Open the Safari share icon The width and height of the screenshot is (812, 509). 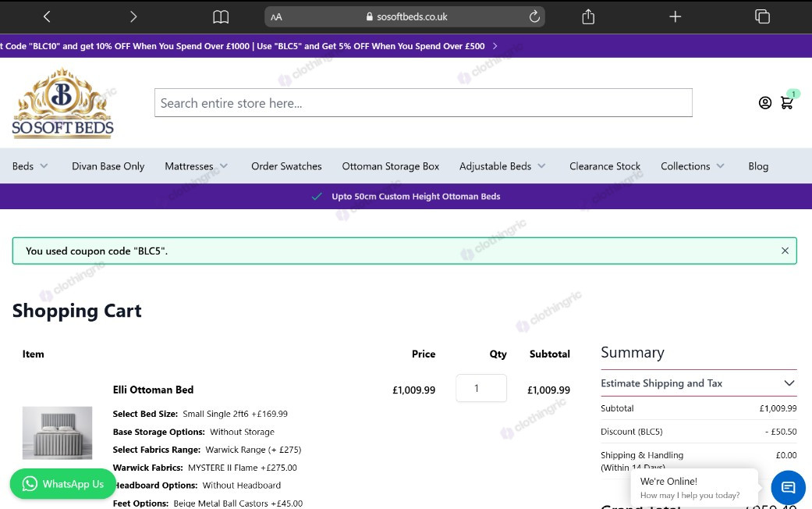(588, 16)
